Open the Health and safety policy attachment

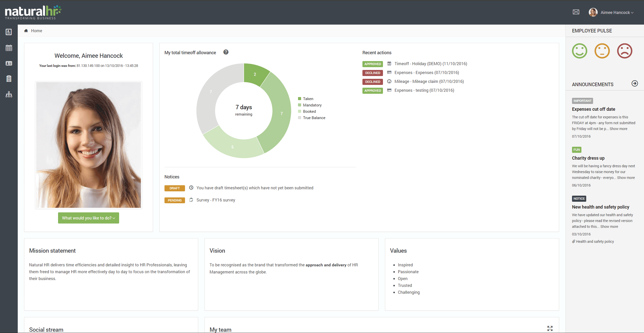[x=595, y=241]
